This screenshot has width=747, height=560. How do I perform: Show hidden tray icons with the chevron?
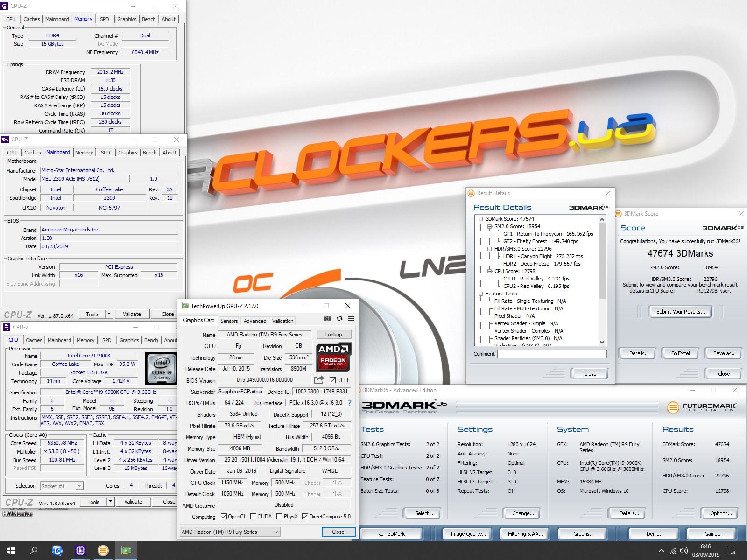(662, 551)
